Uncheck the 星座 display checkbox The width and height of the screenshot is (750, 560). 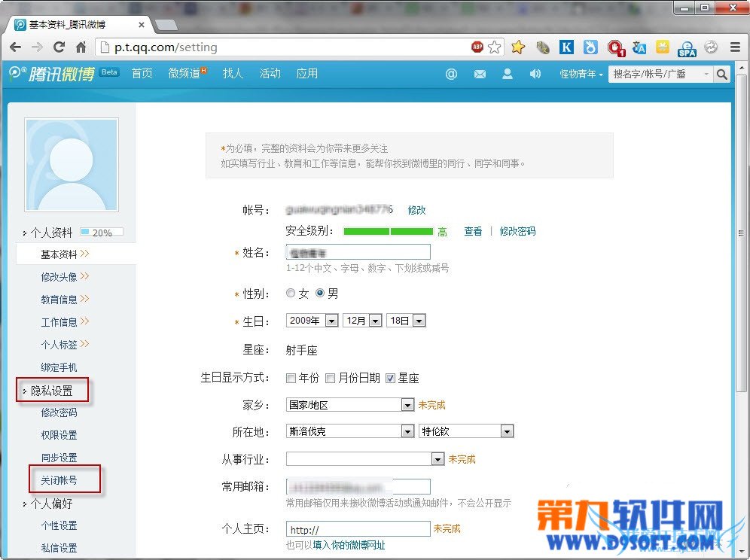coord(390,379)
